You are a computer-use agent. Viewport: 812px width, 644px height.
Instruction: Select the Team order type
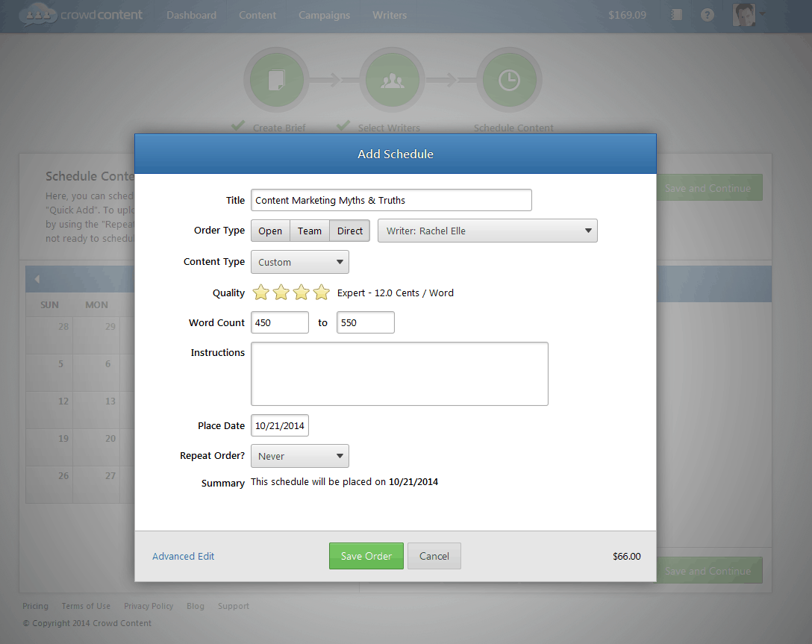pos(309,231)
